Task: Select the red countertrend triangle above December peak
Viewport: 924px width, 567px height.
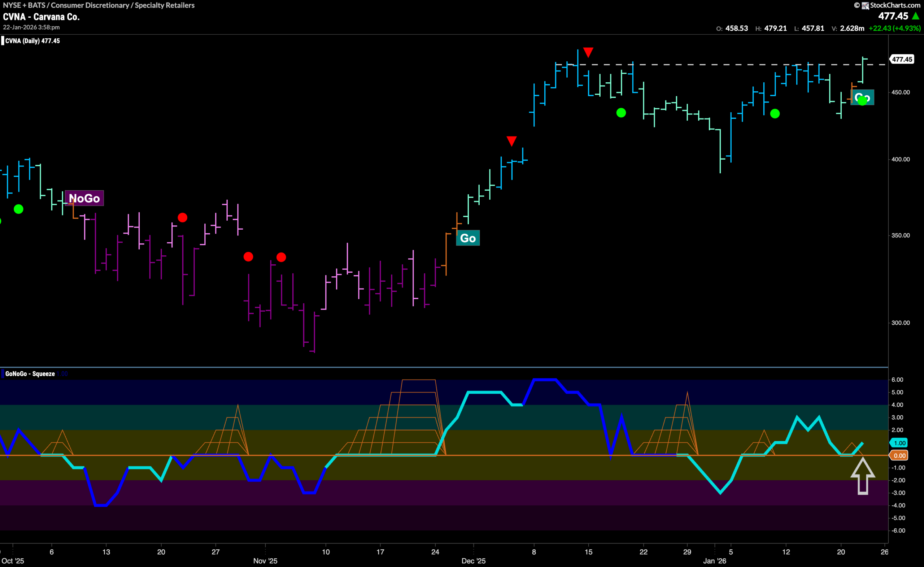Action: click(x=588, y=52)
